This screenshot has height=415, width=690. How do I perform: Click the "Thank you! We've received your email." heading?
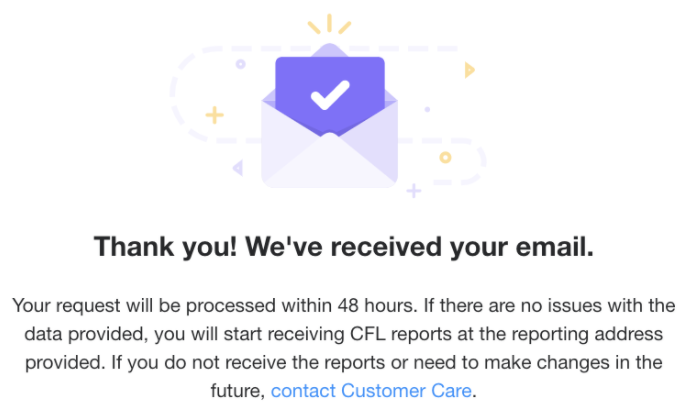tap(344, 246)
